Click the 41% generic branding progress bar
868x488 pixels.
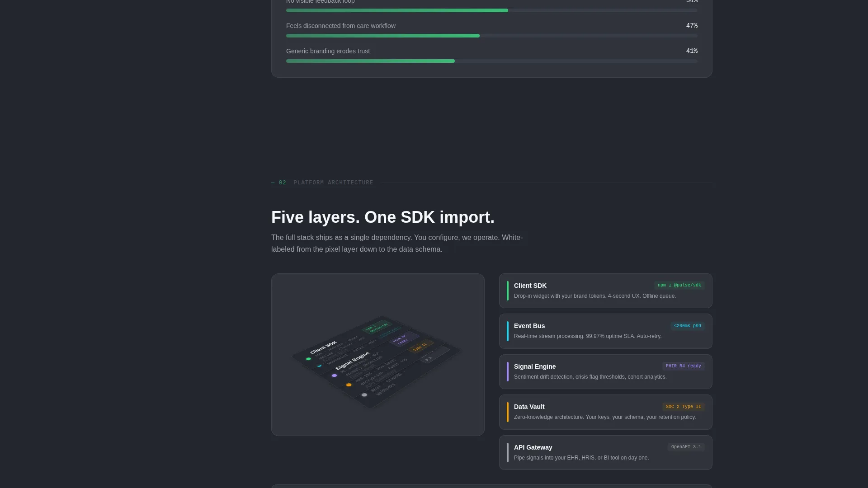(x=491, y=61)
